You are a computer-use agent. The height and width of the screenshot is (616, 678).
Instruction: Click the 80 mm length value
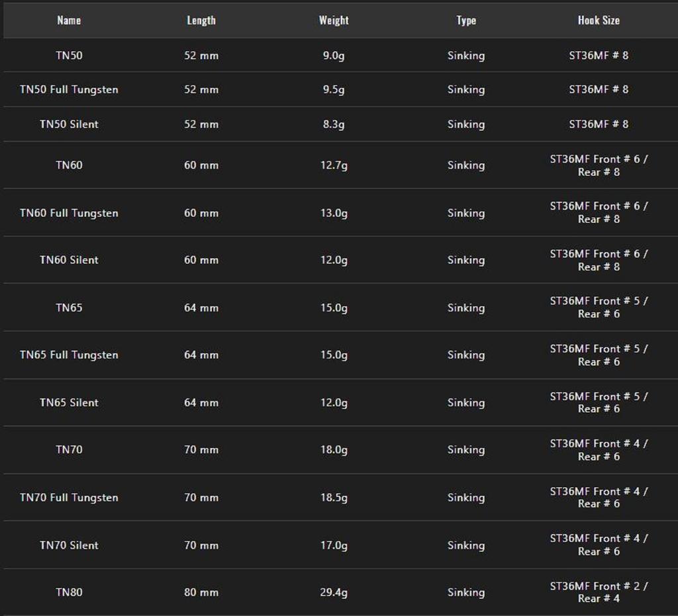click(201, 592)
